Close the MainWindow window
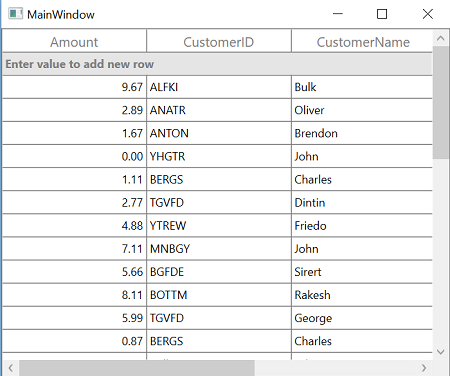 coord(428,14)
